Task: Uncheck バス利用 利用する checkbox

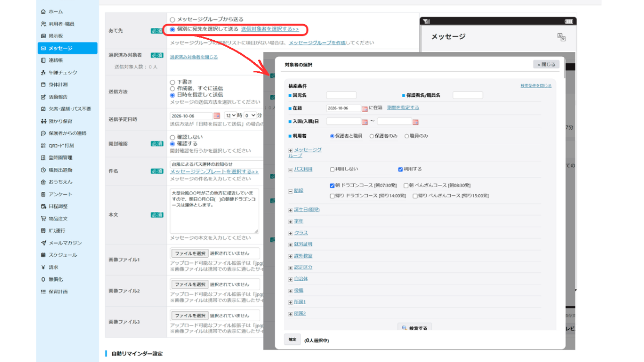Action: point(400,169)
